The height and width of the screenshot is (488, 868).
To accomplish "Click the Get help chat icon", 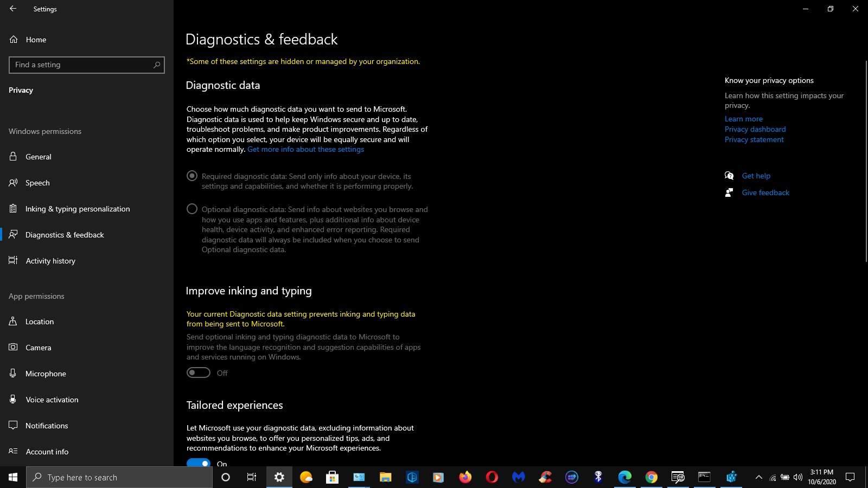I will click(x=729, y=176).
